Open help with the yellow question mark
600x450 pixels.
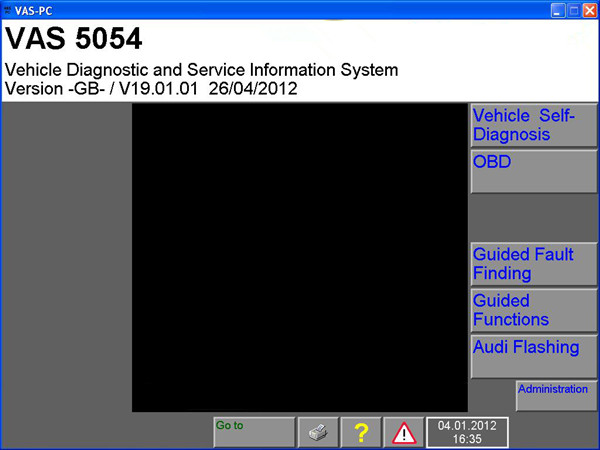pyautogui.click(x=361, y=432)
